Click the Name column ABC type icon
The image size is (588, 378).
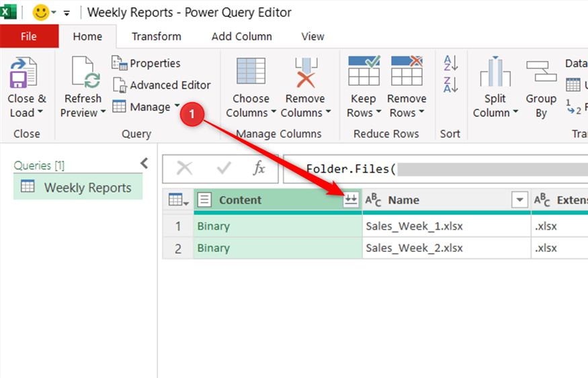tap(373, 199)
